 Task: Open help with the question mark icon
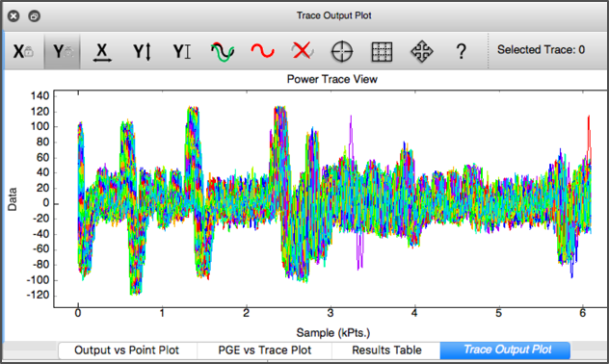point(461,51)
